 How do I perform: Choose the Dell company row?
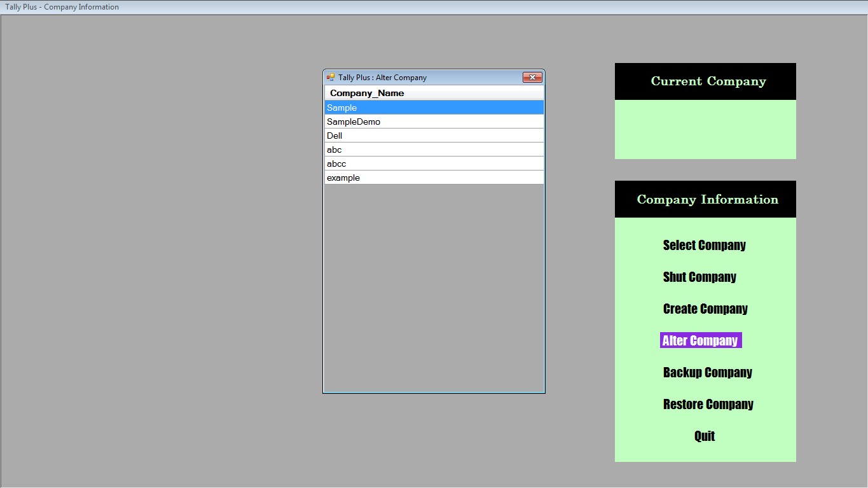[434, 136]
